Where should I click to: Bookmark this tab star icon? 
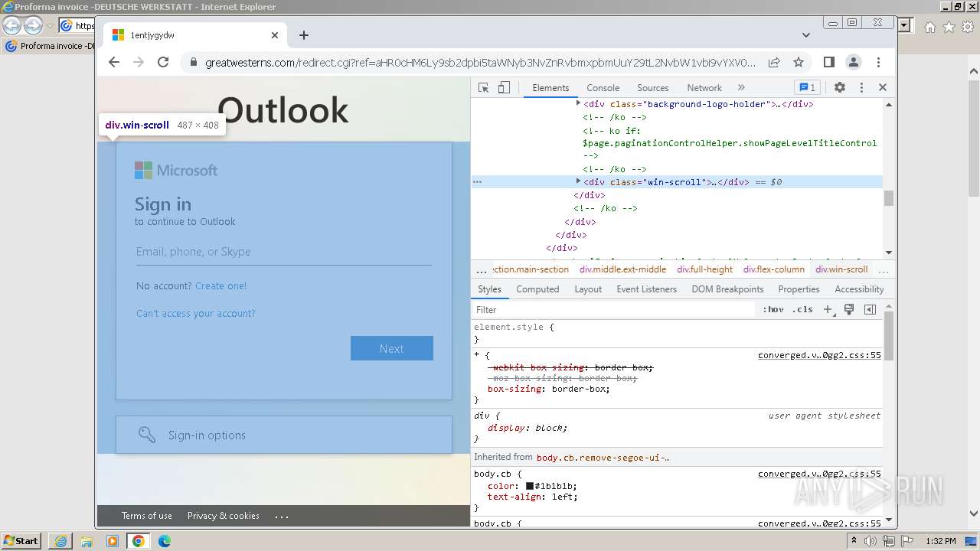coord(799,62)
